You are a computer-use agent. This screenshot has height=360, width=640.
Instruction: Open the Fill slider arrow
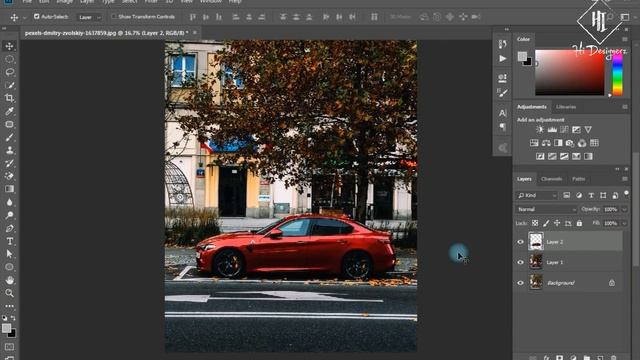pyautogui.click(x=624, y=223)
